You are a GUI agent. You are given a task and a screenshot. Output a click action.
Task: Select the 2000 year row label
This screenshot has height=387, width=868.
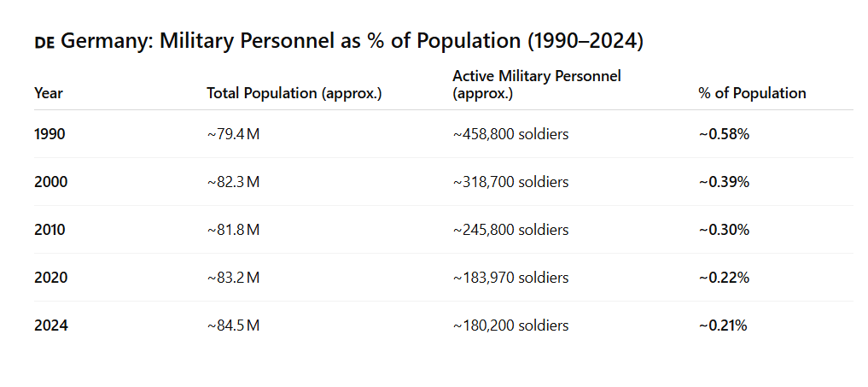pyautogui.click(x=50, y=182)
